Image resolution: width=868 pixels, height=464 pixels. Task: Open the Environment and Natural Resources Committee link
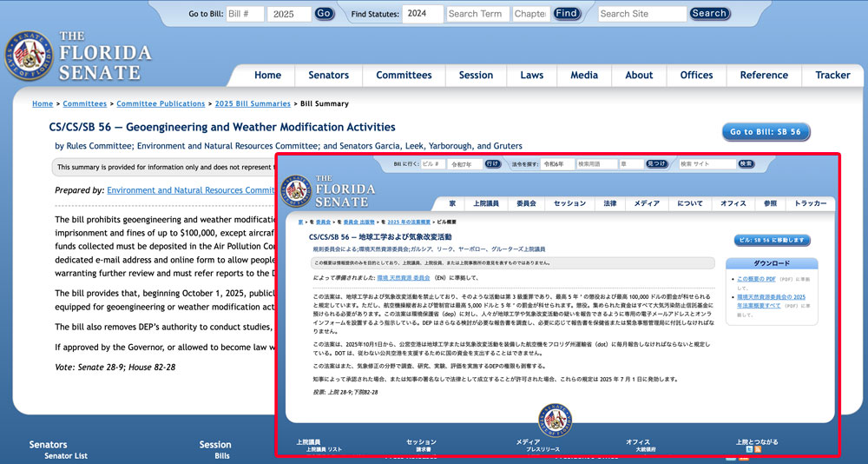(x=191, y=190)
